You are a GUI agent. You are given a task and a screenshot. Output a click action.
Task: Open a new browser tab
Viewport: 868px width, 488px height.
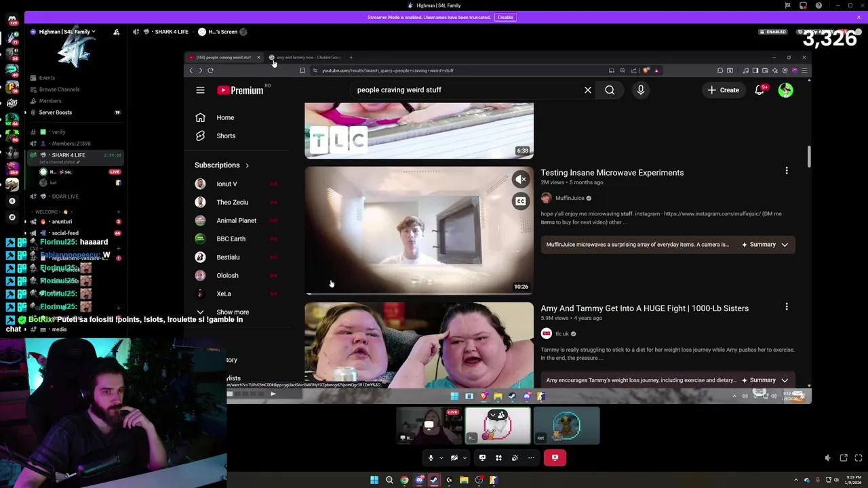(351, 58)
